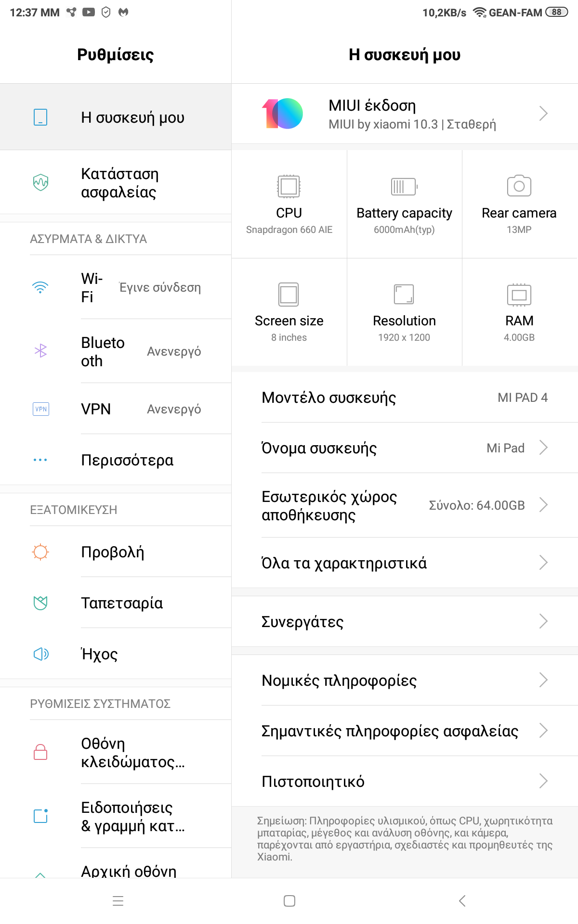Tap the MIUI 10 logo icon
Screen dimensions: 578x924
[x=283, y=114]
